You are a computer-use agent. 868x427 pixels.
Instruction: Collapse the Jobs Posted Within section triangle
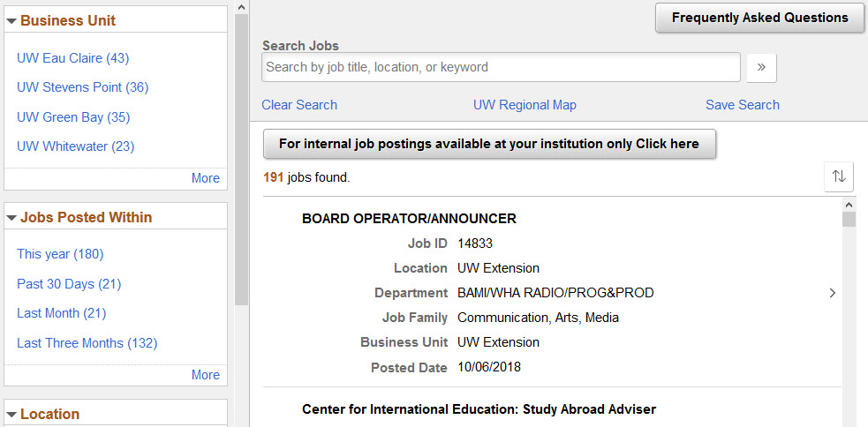point(11,218)
